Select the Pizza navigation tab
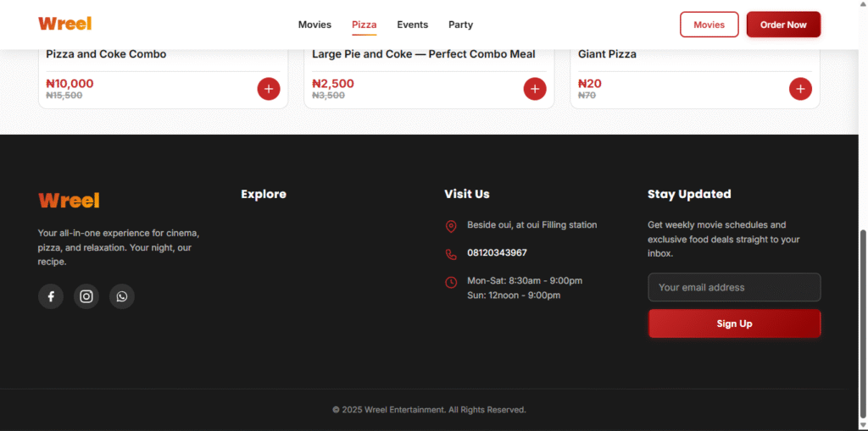 [364, 25]
